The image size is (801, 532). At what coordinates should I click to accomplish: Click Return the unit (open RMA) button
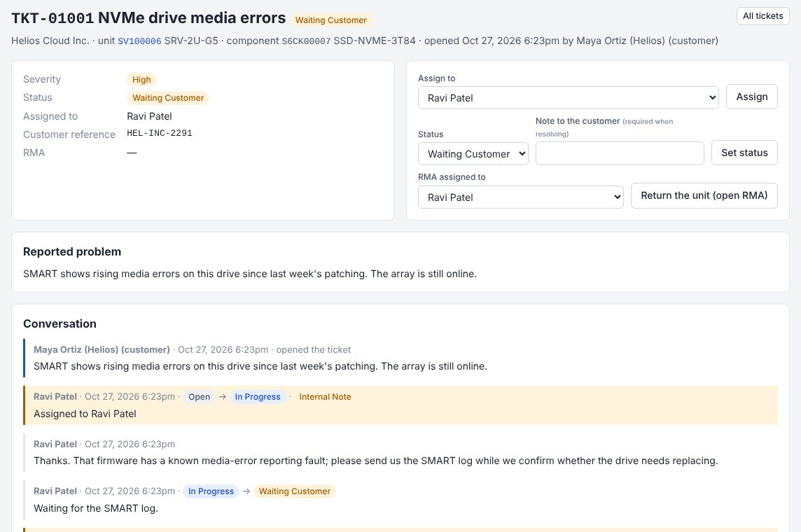pyautogui.click(x=704, y=195)
